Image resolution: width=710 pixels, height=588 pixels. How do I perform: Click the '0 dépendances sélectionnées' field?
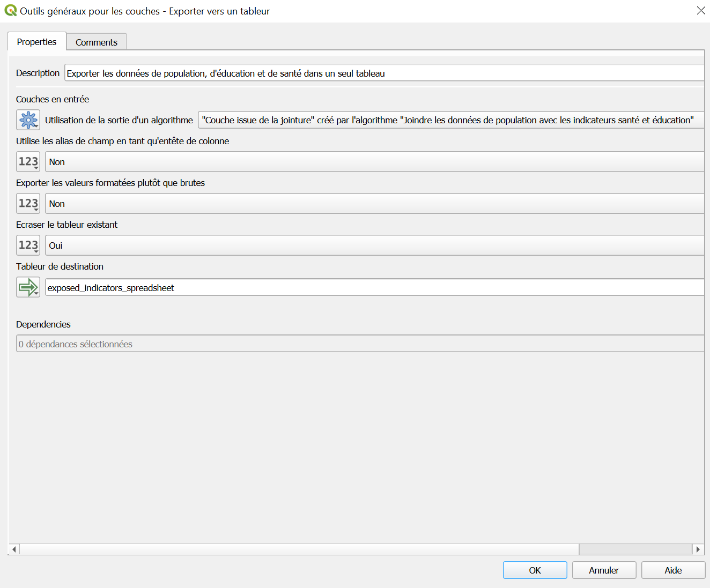pyautogui.click(x=359, y=344)
